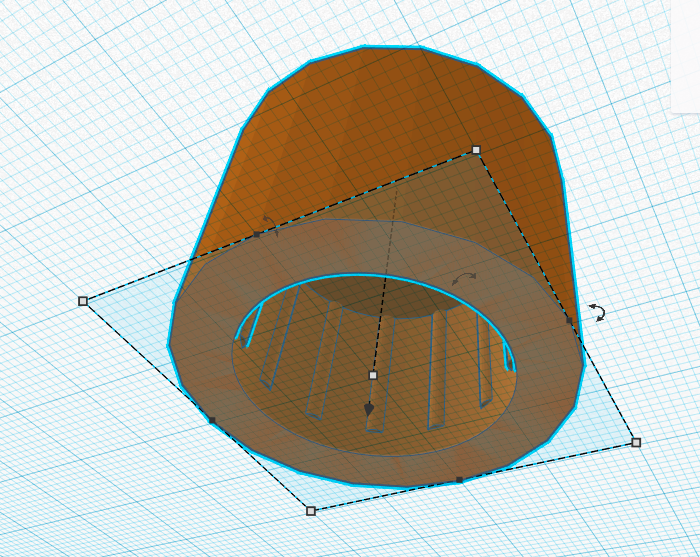Click the black edge handle on the right edge
The width and height of the screenshot is (700, 557).
(x=569, y=320)
